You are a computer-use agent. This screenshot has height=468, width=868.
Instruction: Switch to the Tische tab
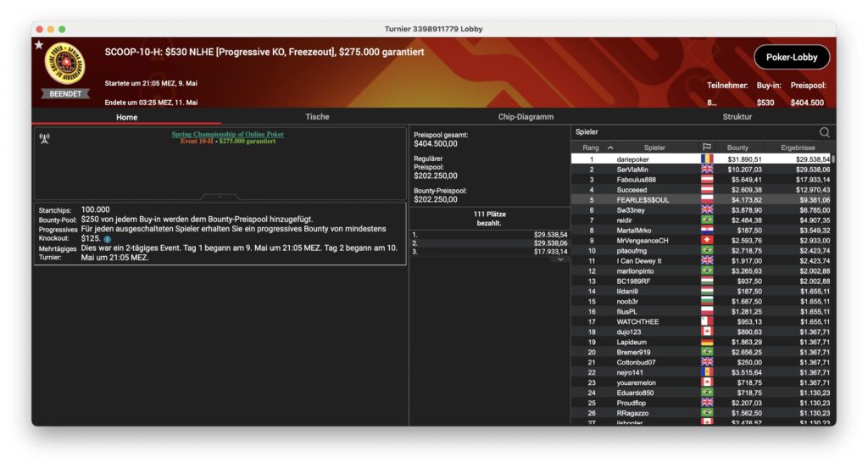point(317,117)
